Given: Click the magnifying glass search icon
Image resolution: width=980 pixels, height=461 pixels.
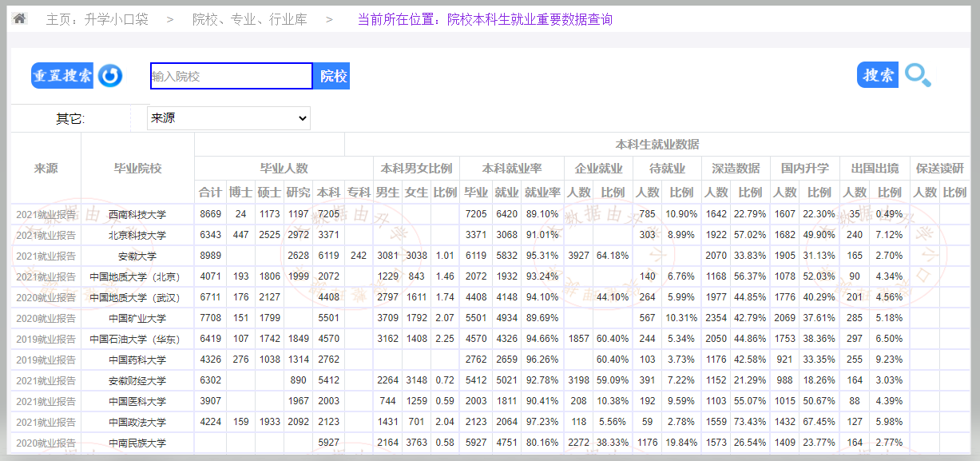Looking at the screenshot, I should (x=918, y=75).
